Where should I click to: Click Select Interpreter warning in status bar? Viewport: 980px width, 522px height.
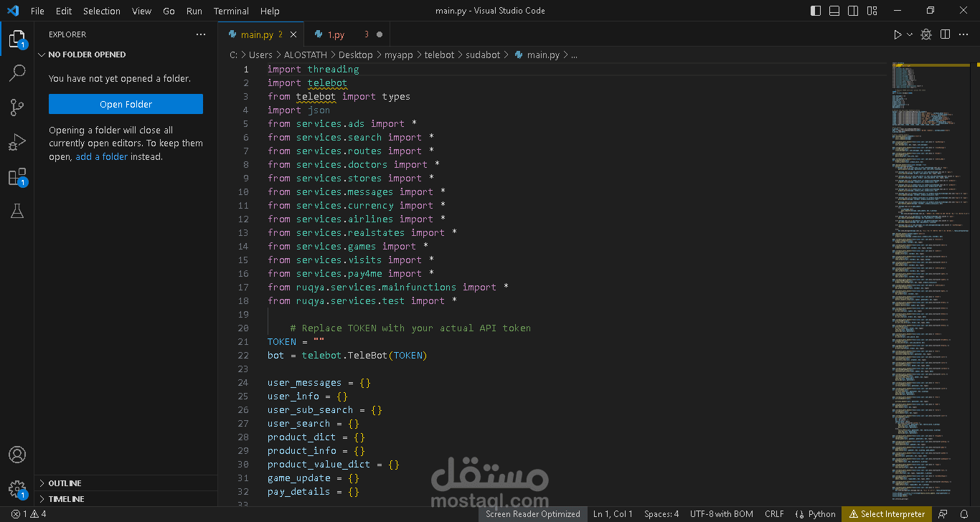tap(887, 514)
